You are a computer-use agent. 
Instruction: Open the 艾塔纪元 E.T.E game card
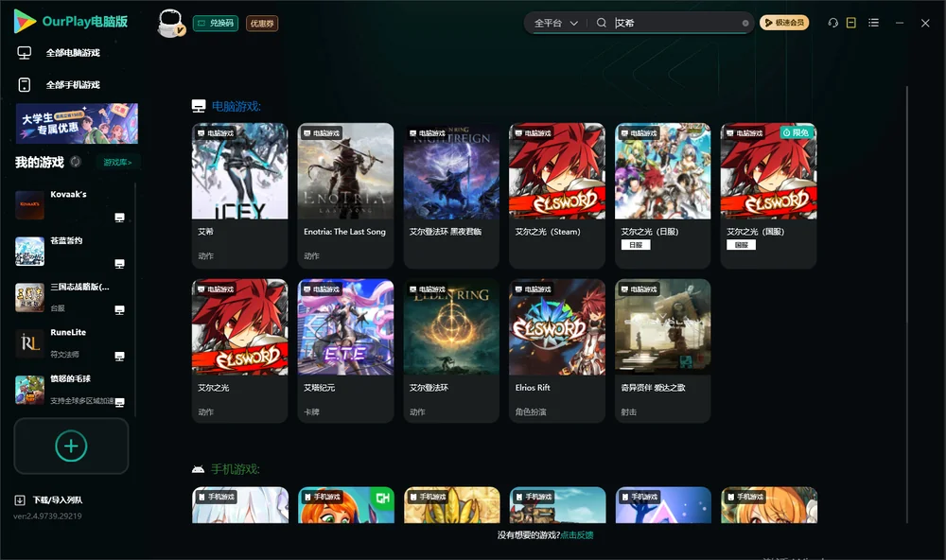tap(345, 351)
